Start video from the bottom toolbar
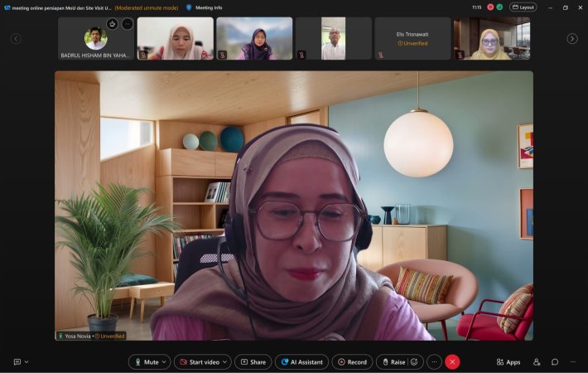This screenshot has height=373, width=588. coord(199,362)
